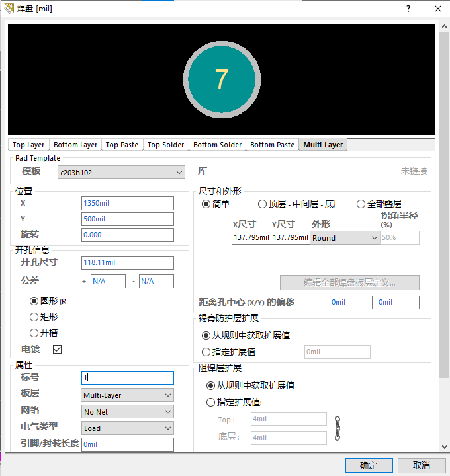
Task: Click the 旋转 rotation field 0.000
Action: pyautogui.click(x=128, y=235)
